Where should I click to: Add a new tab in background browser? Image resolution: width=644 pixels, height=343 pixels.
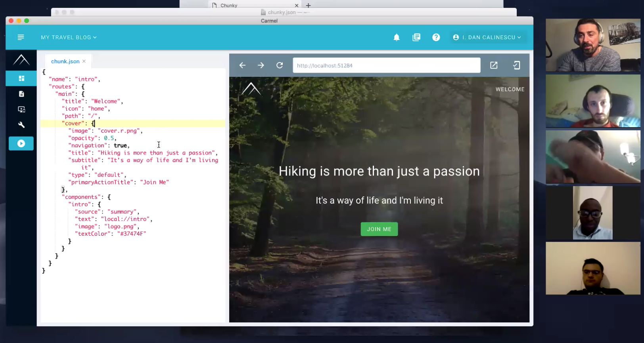(x=308, y=6)
